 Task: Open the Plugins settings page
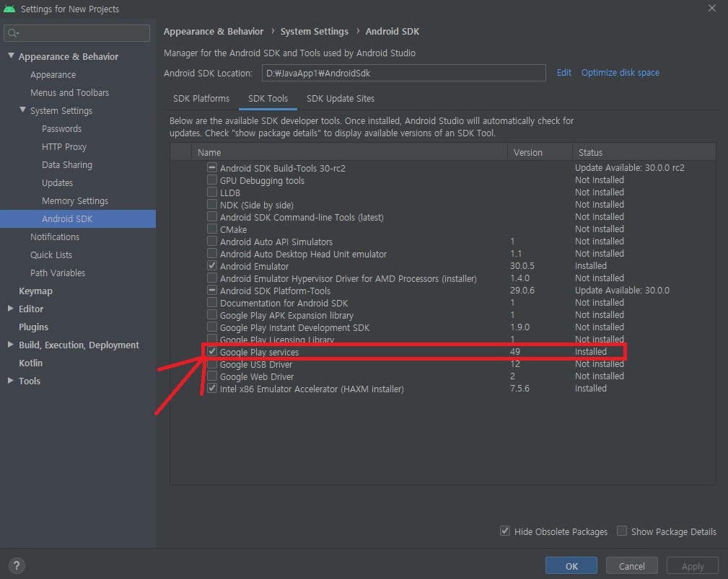[33, 327]
